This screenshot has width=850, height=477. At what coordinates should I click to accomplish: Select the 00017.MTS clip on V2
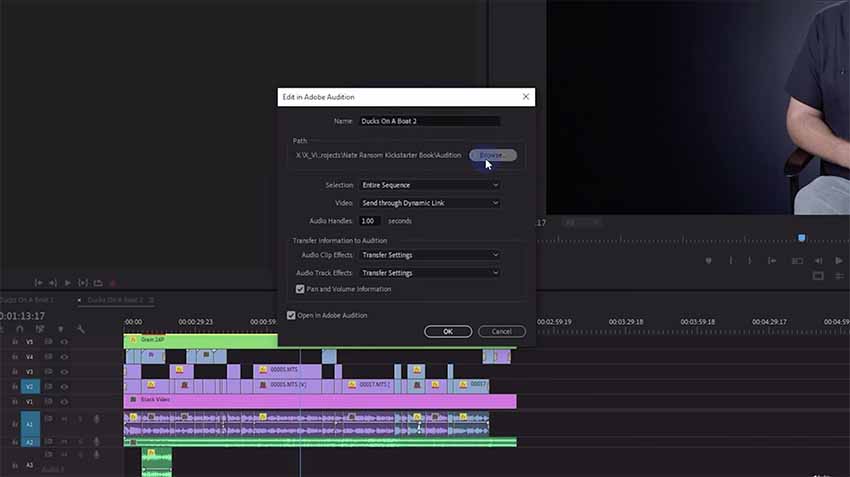click(x=369, y=385)
